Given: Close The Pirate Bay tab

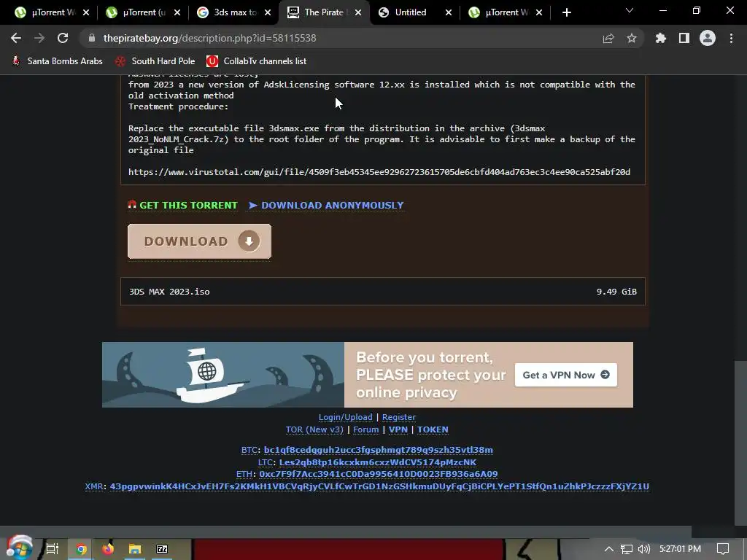Looking at the screenshot, I should pyautogui.click(x=358, y=13).
